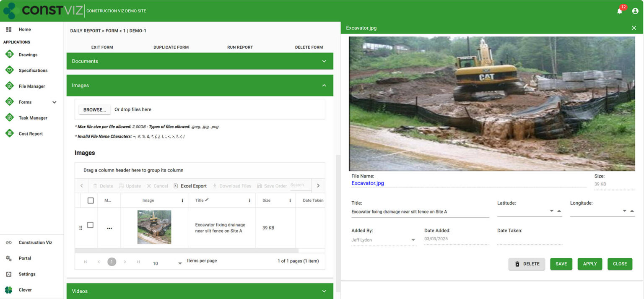
Task: Click the Home menu item
Action: (24, 29)
